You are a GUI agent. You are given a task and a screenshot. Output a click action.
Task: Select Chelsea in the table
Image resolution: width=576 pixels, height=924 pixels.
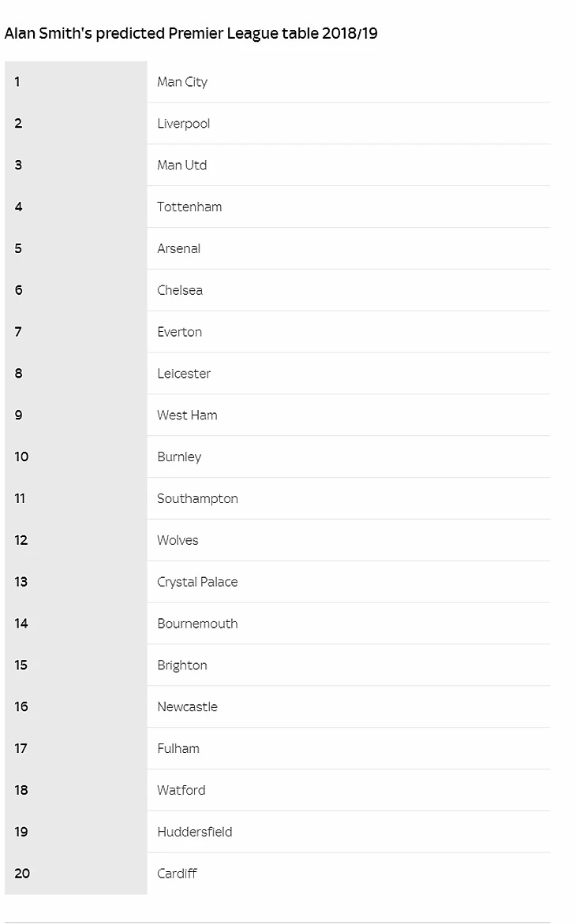[x=180, y=290]
